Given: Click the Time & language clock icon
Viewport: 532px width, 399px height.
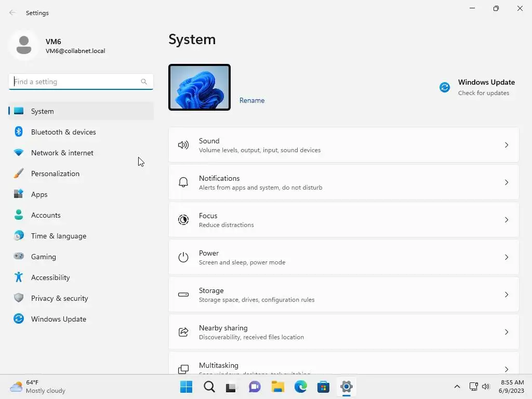Looking at the screenshot, I should coord(19,235).
